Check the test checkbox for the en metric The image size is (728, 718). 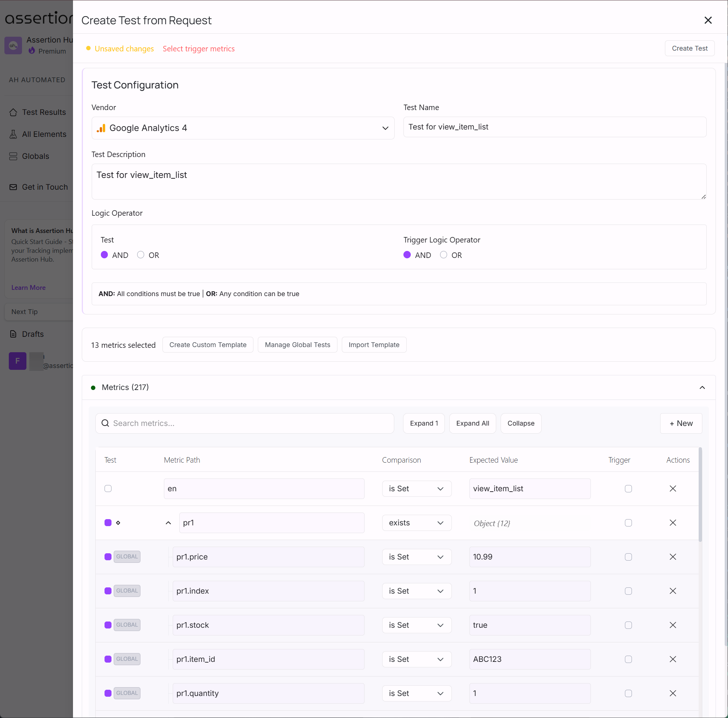pos(108,488)
